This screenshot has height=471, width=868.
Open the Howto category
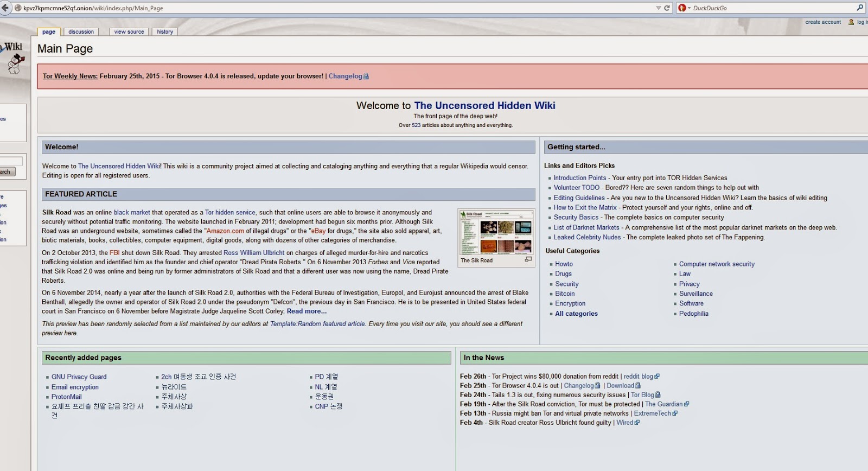point(564,264)
